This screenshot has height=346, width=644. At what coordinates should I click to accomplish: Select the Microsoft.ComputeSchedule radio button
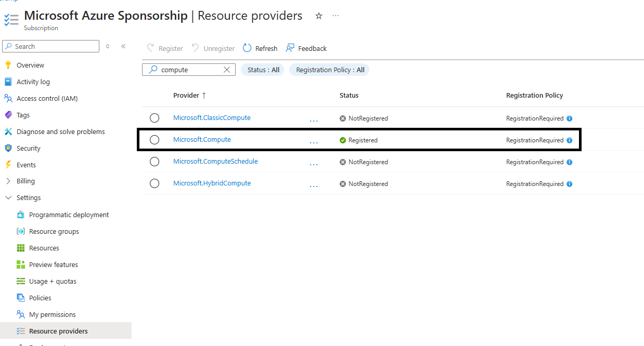[154, 162]
